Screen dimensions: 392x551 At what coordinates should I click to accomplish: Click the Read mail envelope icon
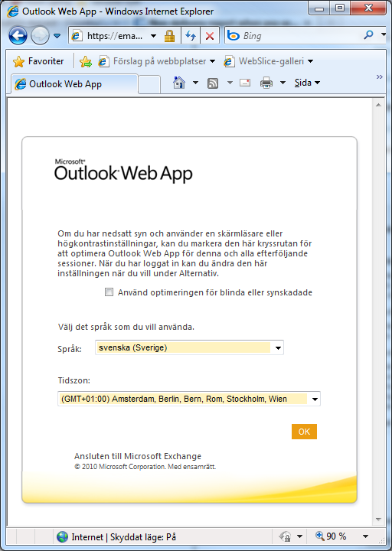tap(245, 83)
